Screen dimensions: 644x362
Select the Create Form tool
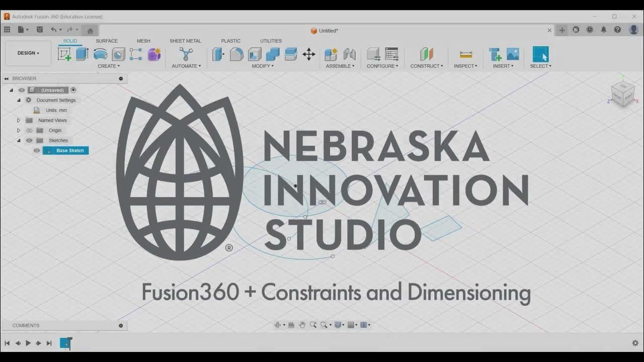[154, 54]
